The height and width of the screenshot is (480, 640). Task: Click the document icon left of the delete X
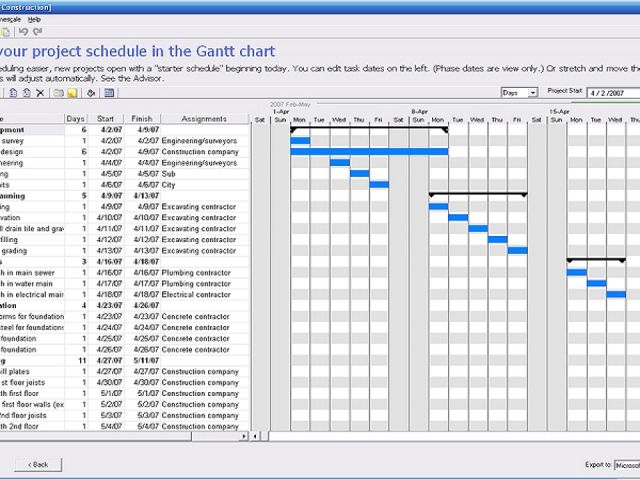point(26,93)
